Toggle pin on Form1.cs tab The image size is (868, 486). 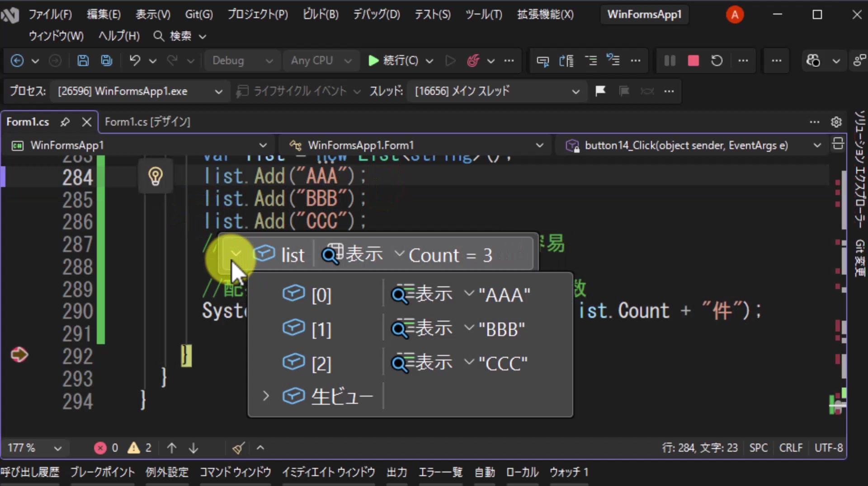point(65,122)
